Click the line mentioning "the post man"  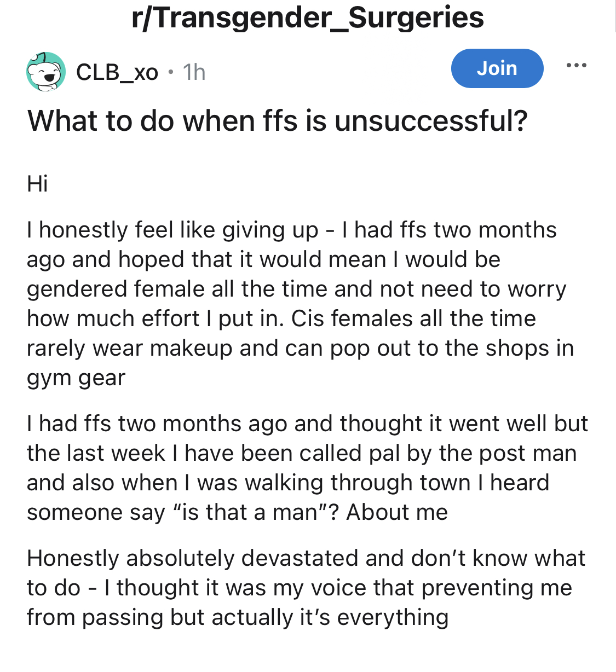pos(302,453)
